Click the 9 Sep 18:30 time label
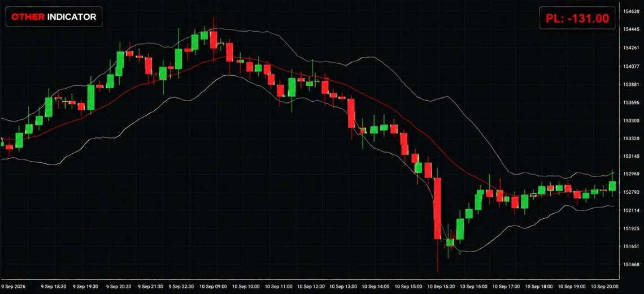644x294 pixels. coord(54,286)
